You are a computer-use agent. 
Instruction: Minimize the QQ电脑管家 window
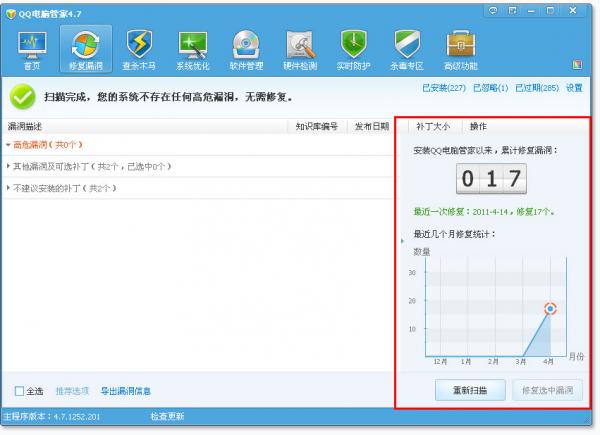[x=531, y=11]
